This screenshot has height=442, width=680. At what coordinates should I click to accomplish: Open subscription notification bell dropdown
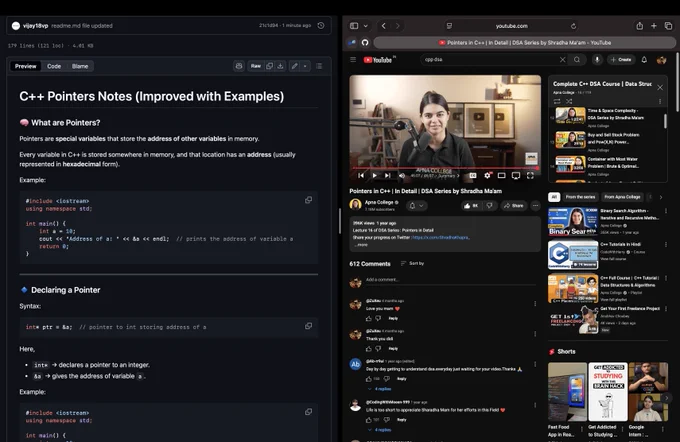point(416,206)
